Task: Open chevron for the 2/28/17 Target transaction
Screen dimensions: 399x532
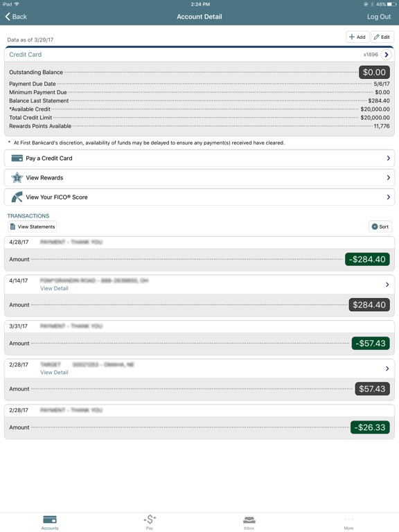Action: (x=387, y=369)
